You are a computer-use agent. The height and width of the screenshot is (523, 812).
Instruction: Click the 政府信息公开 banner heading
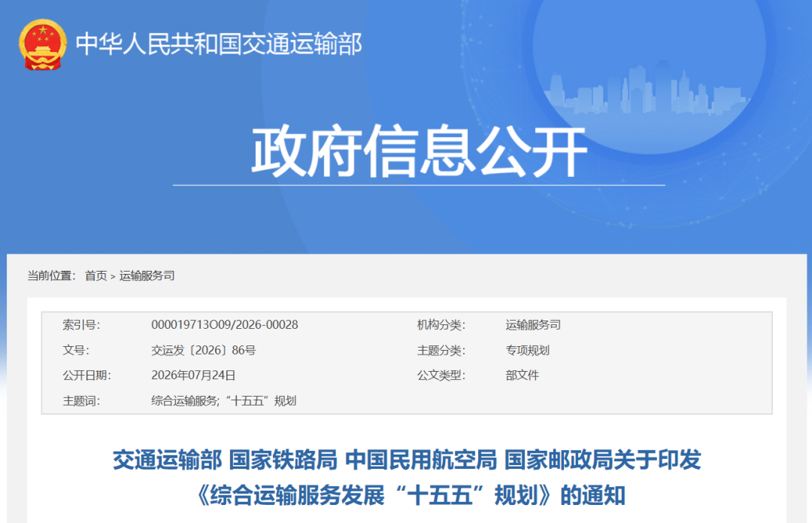419,151
